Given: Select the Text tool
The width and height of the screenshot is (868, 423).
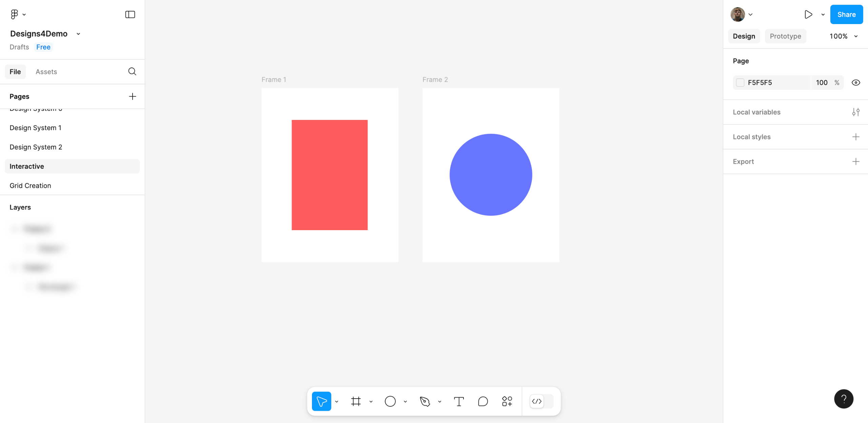Looking at the screenshot, I should tap(458, 401).
